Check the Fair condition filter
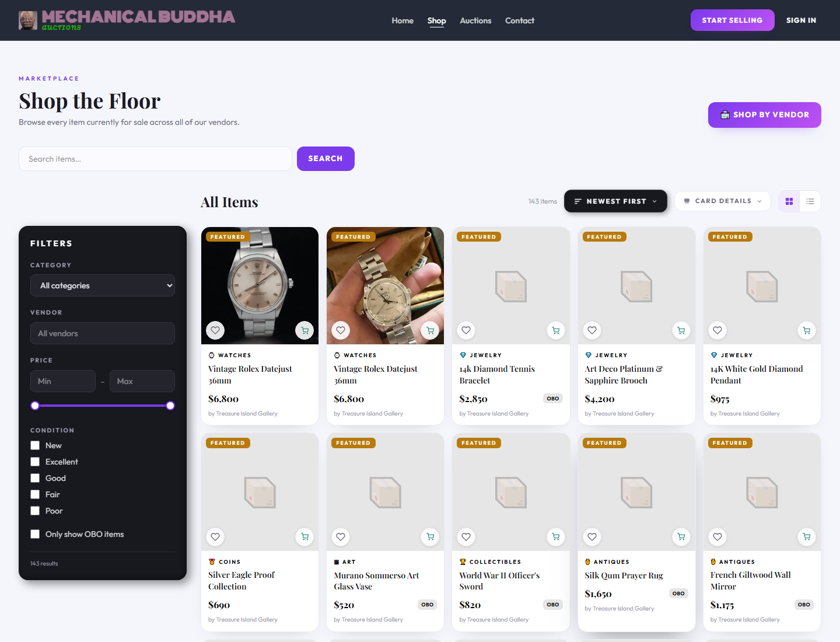Image resolution: width=840 pixels, height=642 pixels. click(35, 494)
